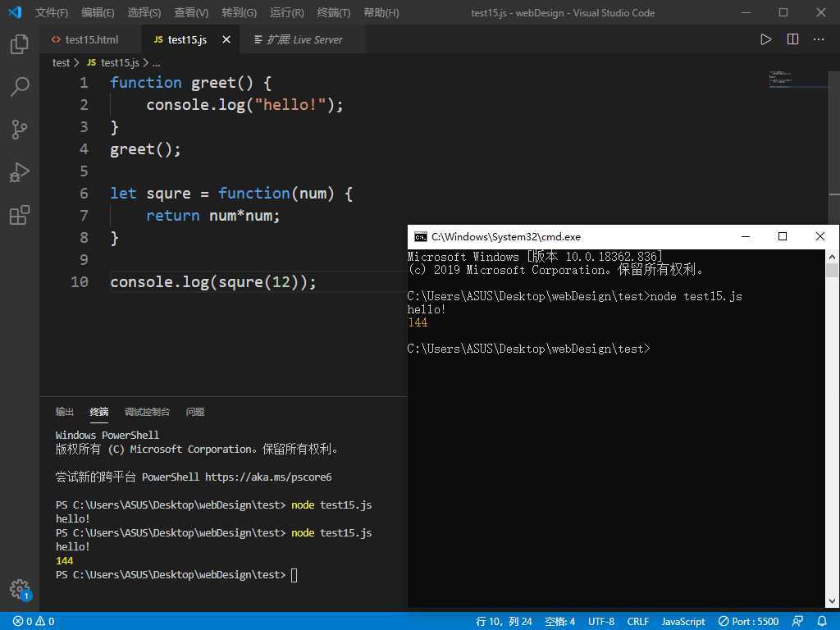
Task: Switch to the 输出 panel tab
Action: 64,412
